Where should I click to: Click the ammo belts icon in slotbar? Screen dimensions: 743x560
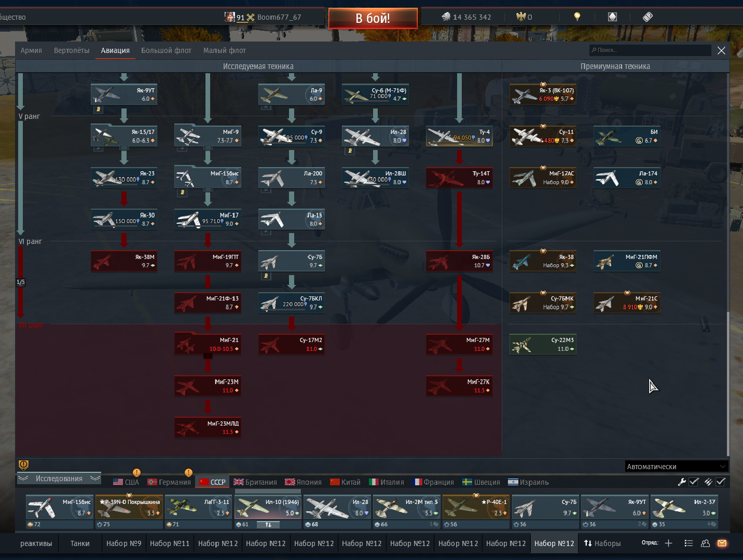point(708,482)
